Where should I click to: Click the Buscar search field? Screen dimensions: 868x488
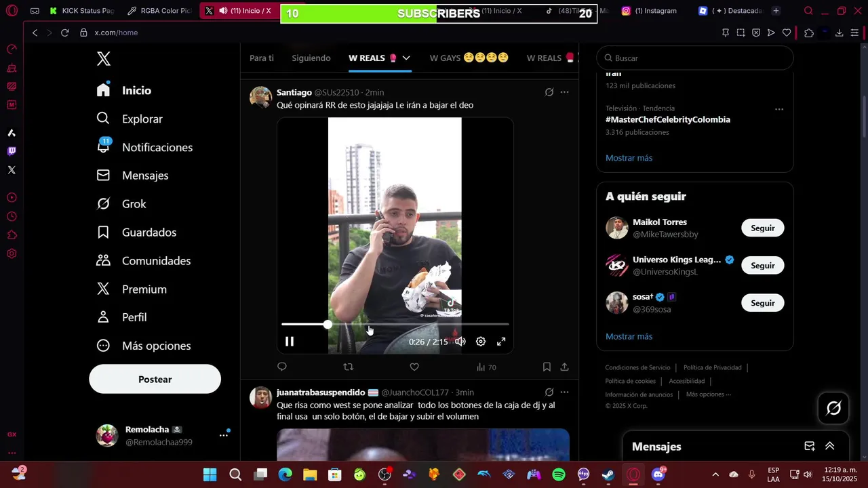(x=695, y=58)
